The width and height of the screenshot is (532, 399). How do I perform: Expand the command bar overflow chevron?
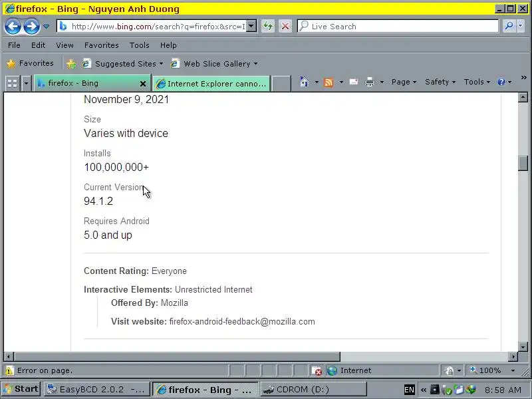(x=523, y=78)
